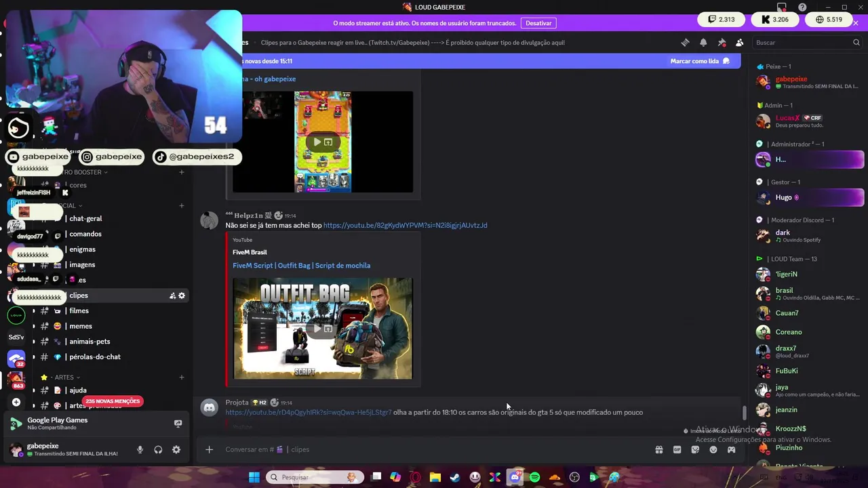Select the memes channel

(110, 326)
